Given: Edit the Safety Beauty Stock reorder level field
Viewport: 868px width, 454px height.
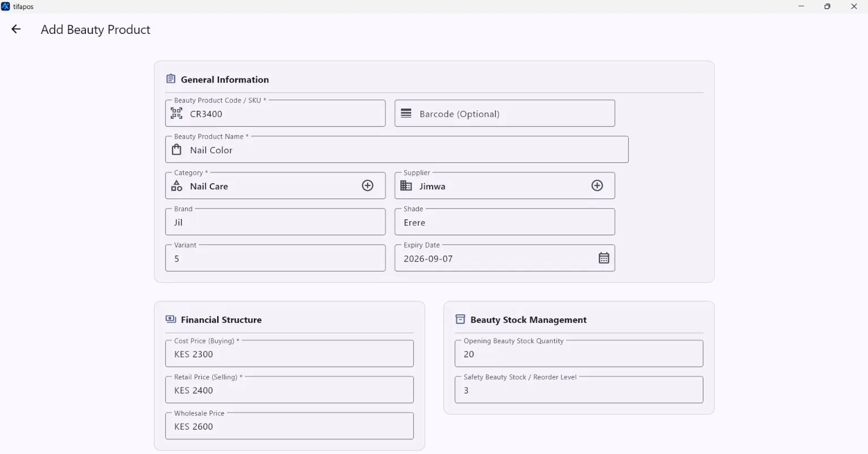Looking at the screenshot, I should click(578, 390).
